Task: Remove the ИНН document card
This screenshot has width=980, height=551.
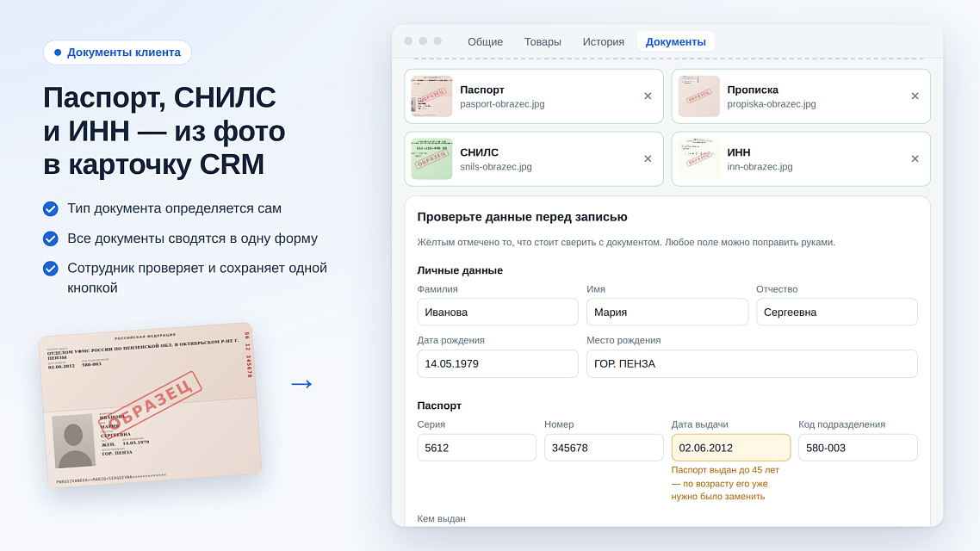Action: click(915, 158)
